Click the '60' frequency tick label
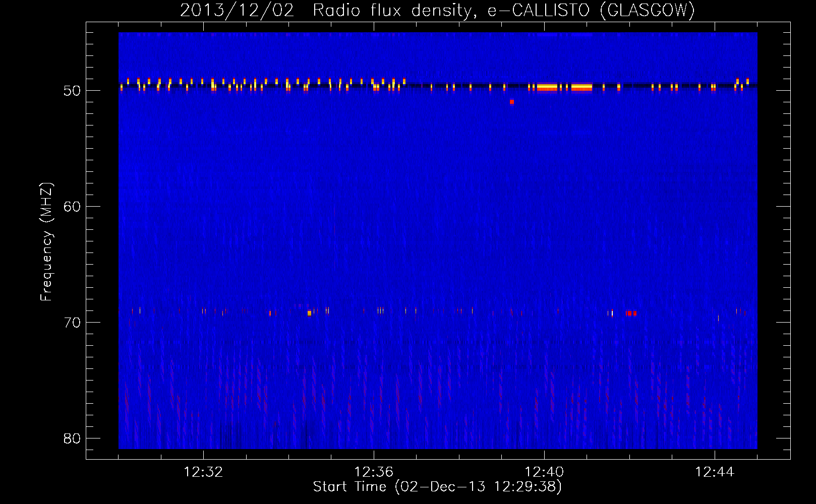 tap(72, 207)
